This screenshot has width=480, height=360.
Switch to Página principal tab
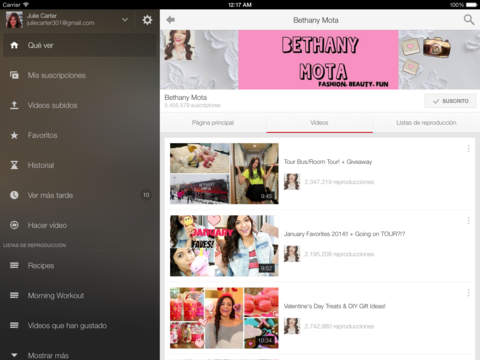pyautogui.click(x=213, y=123)
